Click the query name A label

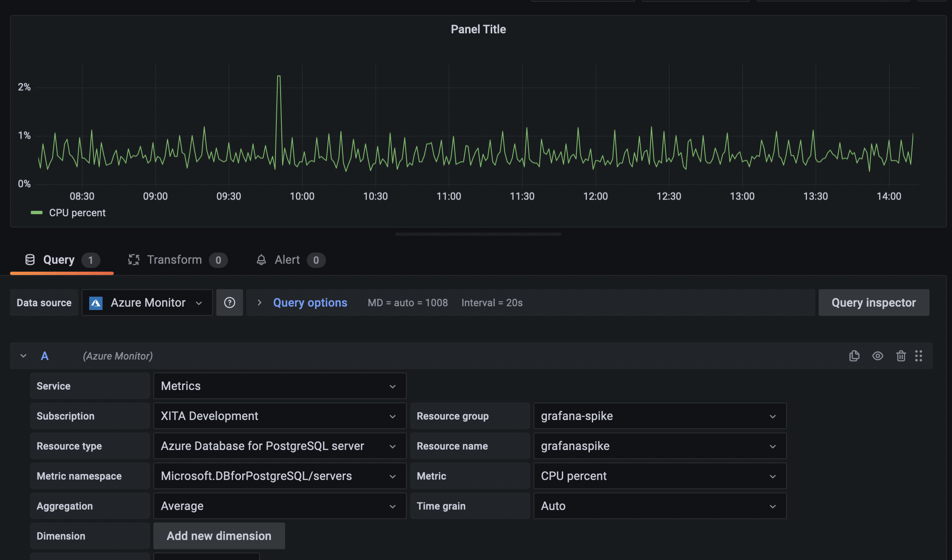(45, 356)
